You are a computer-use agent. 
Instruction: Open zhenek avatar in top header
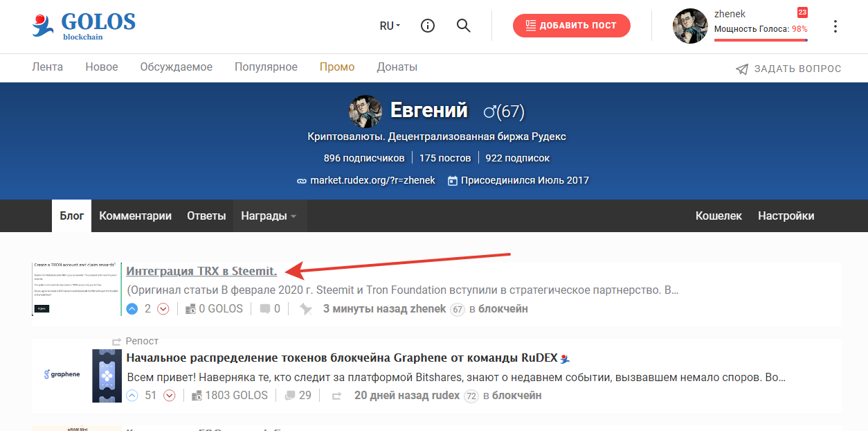(x=690, y=26)
